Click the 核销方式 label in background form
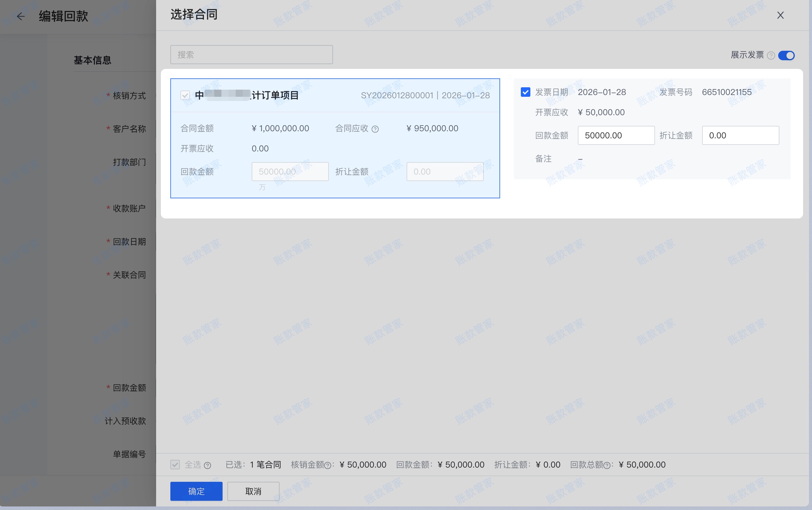This screenshot has width=812, height=510. coord(129,96)
